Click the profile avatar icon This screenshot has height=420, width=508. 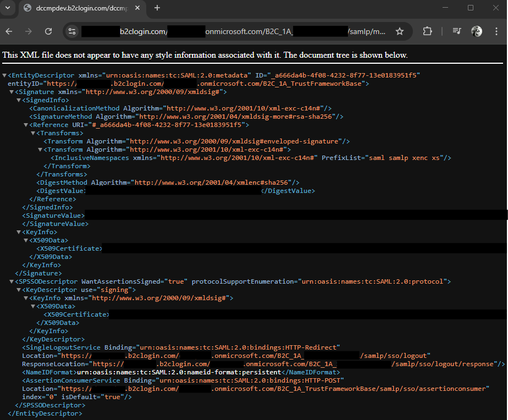476,31
